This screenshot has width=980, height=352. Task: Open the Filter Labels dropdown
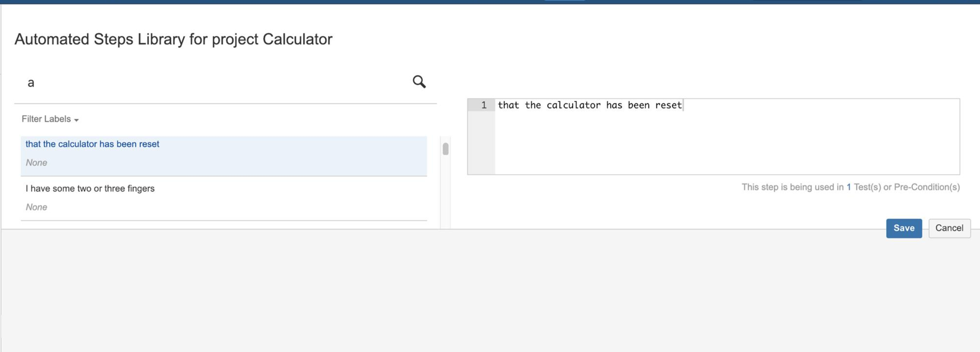coord(50,119)
